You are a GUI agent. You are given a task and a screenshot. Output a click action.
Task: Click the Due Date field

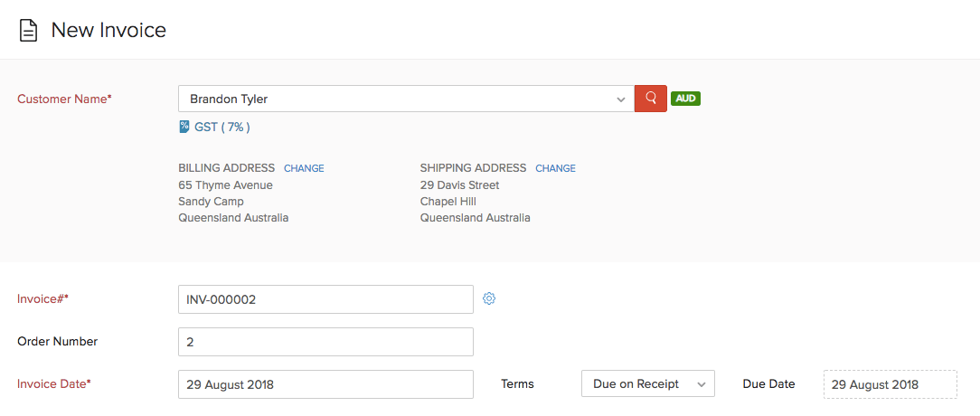(x=890, y=384)
